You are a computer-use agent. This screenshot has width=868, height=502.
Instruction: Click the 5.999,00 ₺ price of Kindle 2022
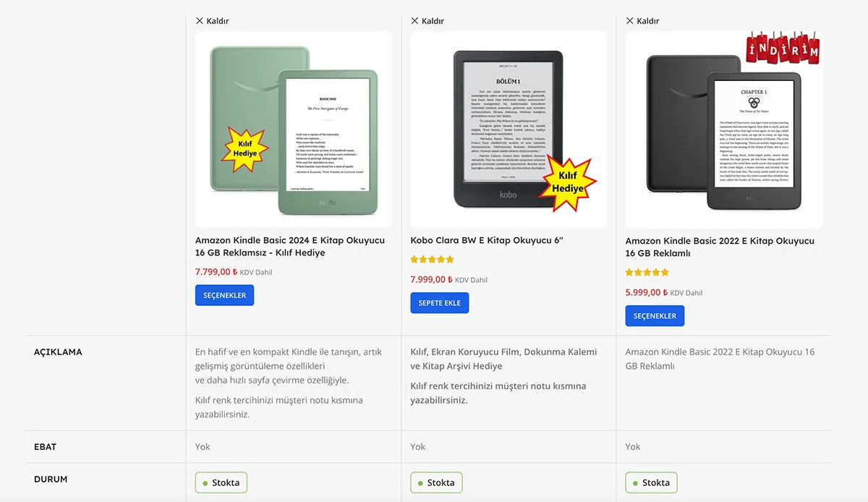pos(646,292)
